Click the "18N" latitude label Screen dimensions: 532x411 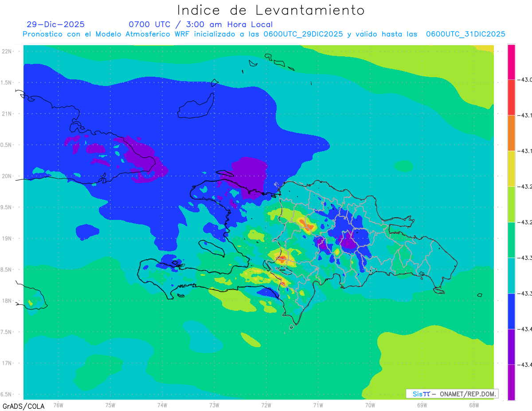(x=8, y=301)
